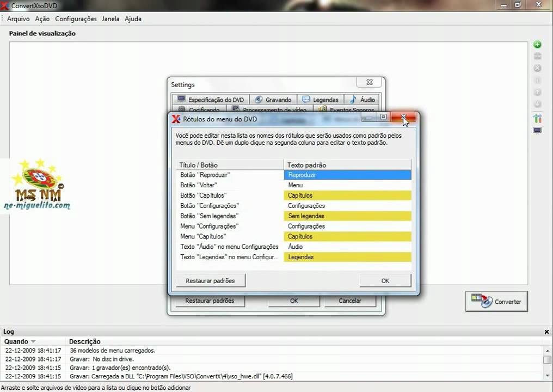Screen dimensions: 553x392
Task: Select row Botão "Configurações"
Action: (x=230, y=206)
